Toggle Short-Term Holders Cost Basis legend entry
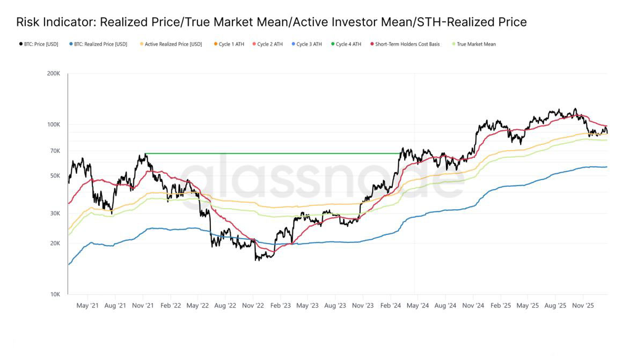This screenshot has height=362, width=644. (405, 44)
